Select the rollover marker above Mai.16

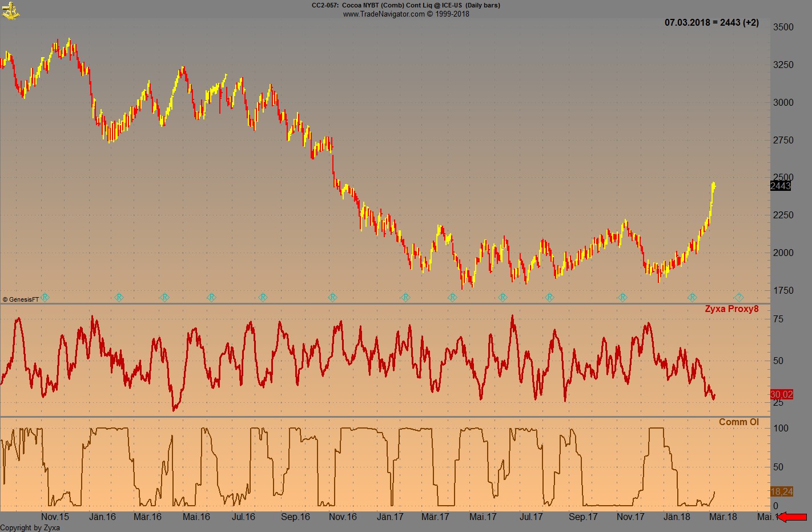click(211, 298)
